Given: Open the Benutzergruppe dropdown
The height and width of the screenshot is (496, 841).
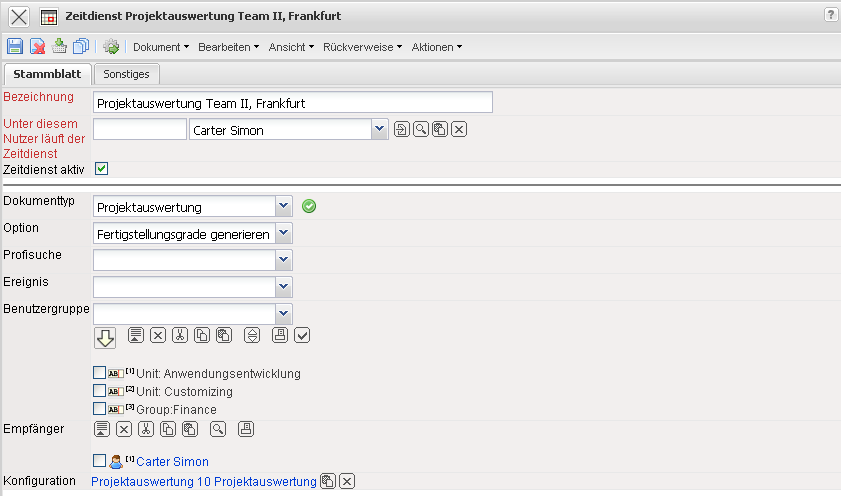Looking at the screenshot, I should coord(284,314).
